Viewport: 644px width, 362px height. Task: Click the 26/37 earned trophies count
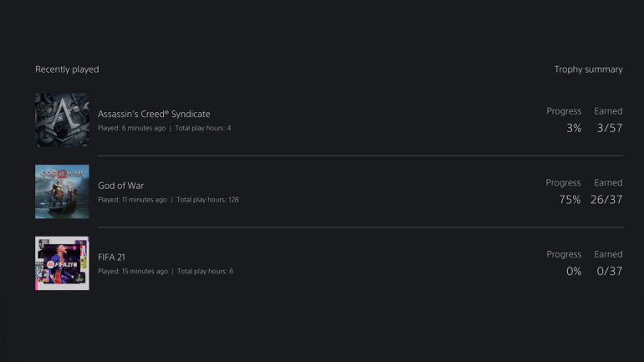(606, 200)
